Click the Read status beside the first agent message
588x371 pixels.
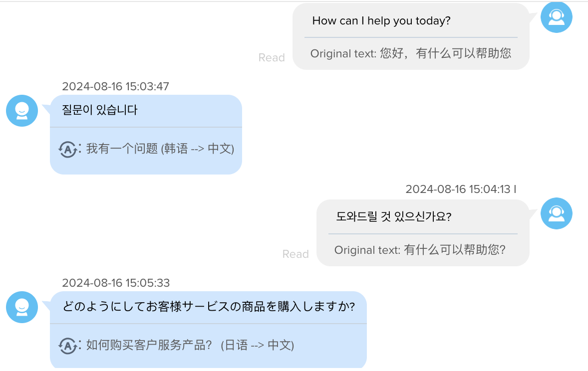coord(272,58)
